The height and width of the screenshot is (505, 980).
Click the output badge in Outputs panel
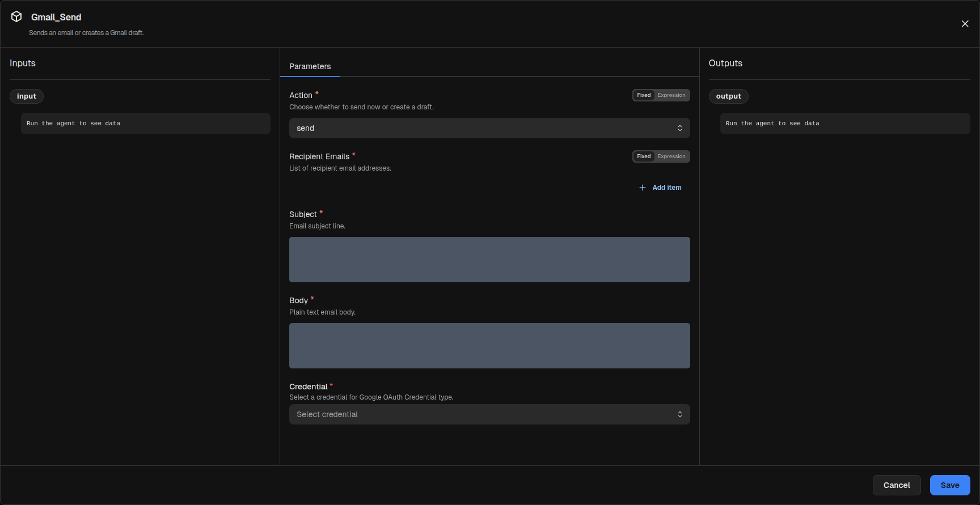point(728,96)
